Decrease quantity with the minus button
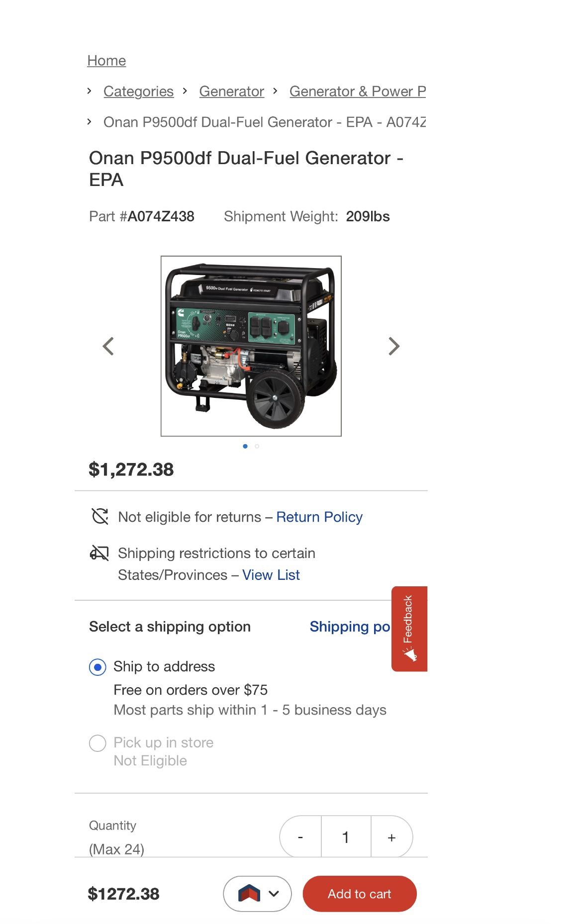The height and width of the screenshot is (924, 582). click(x=300, y=837)
